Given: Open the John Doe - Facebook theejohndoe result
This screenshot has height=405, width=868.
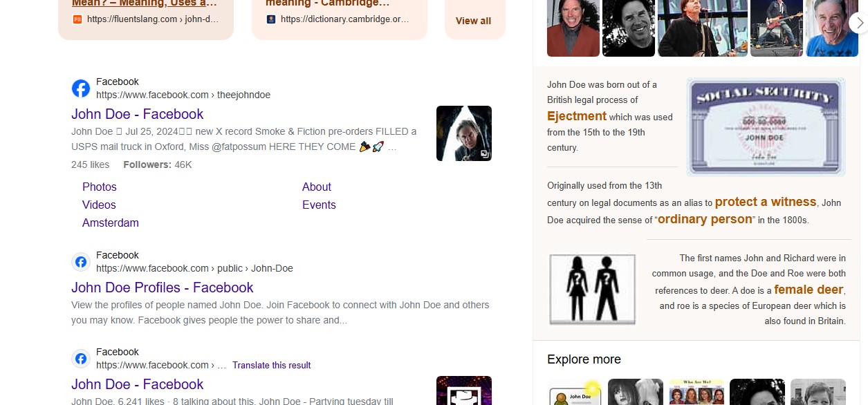Looking at the screenshot, I should pyautogui.click(x=138, y=114).
